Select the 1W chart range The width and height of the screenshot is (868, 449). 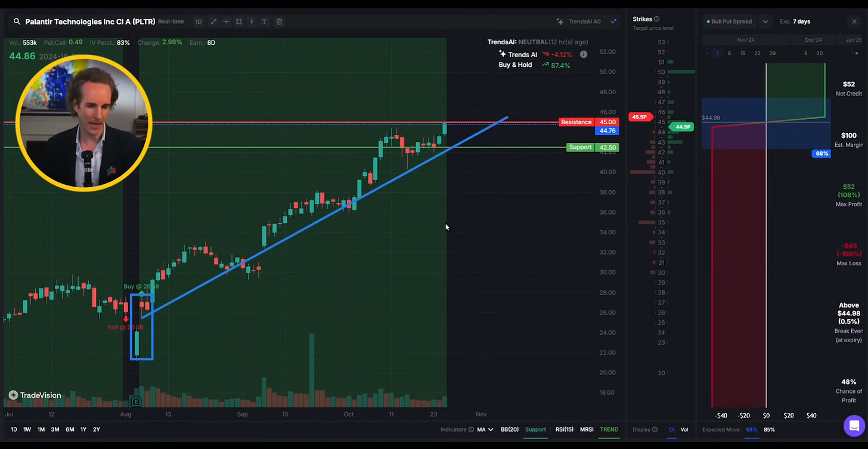[x=27, y=429]
